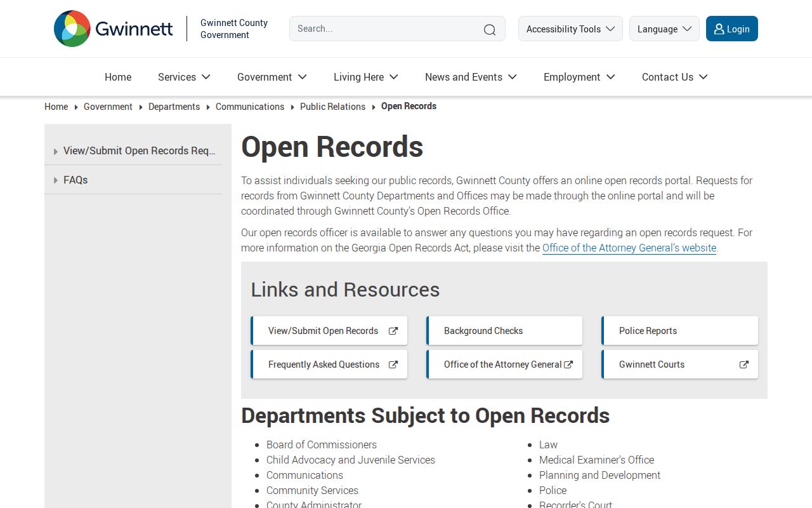Screen dimensions: 812x508
Task: Open the Accessibility Tools dropdown
Action: click(570, 29)
